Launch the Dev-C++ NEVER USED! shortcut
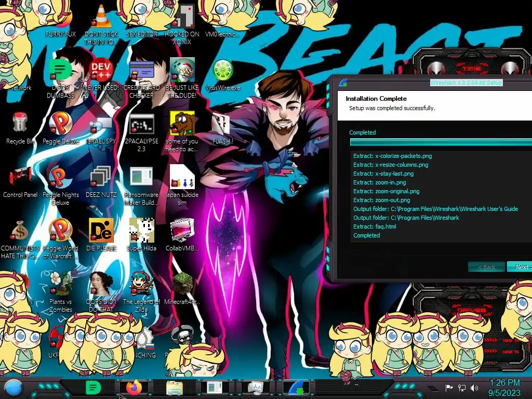 [x=101, y=70]
